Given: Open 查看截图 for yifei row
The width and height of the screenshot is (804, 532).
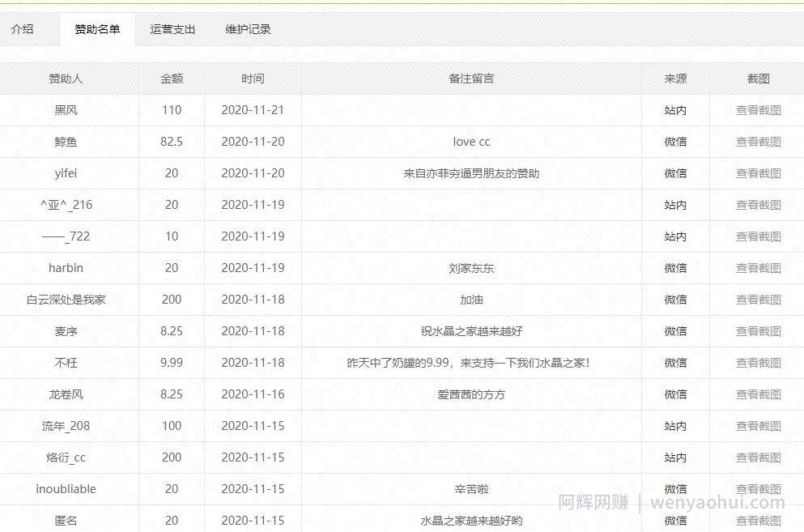Looking at the screenshot, I should (759, 173).
